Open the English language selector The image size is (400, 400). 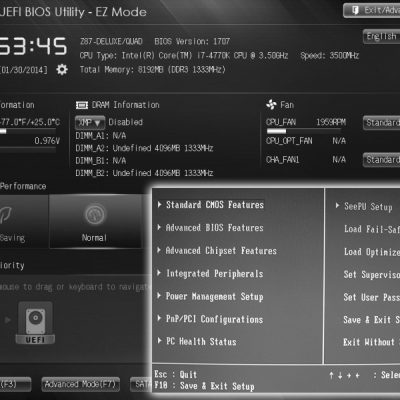tap(381, 36)
